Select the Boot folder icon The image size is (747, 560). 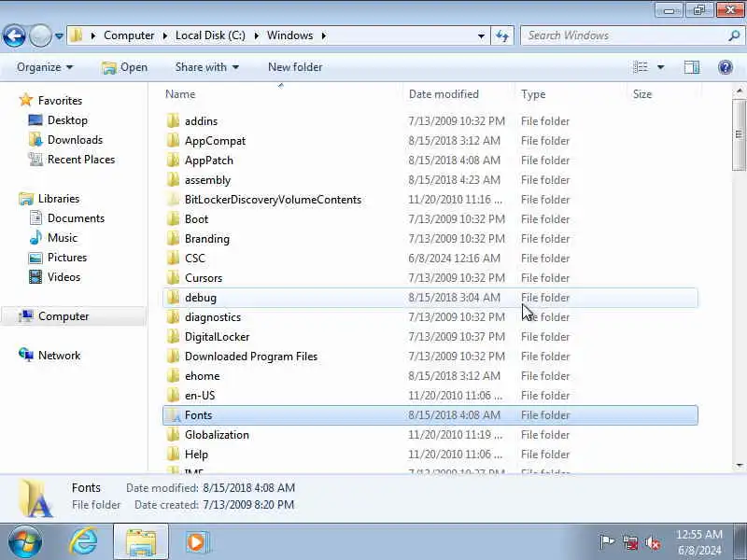pyautogui.click(x=173, y=219)
